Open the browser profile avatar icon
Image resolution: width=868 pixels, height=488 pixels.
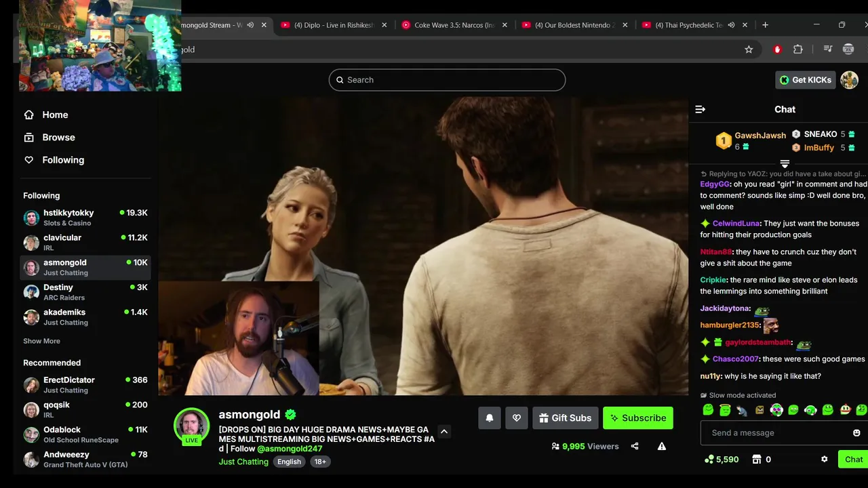(848, 49)
